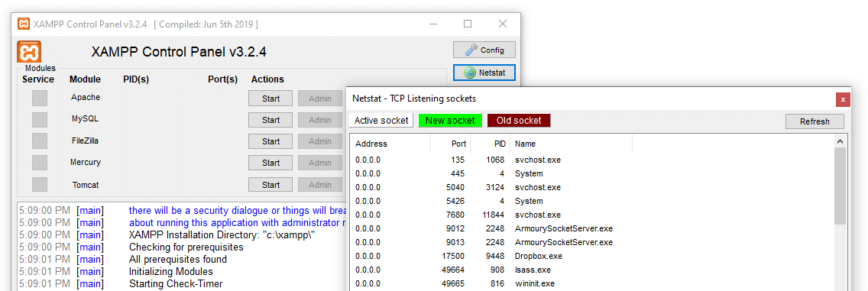Viewport: 868px width, 291px height.
Task: Start the Tomcat module
Action: coord(270,185)
